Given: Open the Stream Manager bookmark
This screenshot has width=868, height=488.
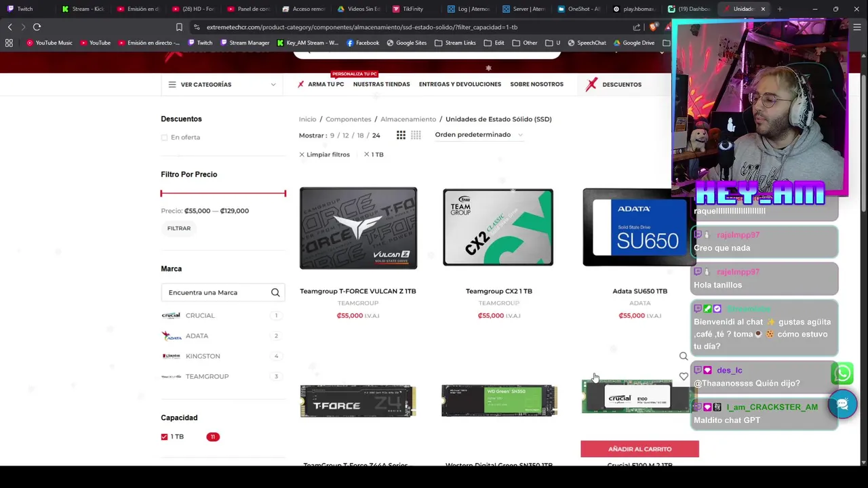Looking at the screenshot, I should click(245, 43).
